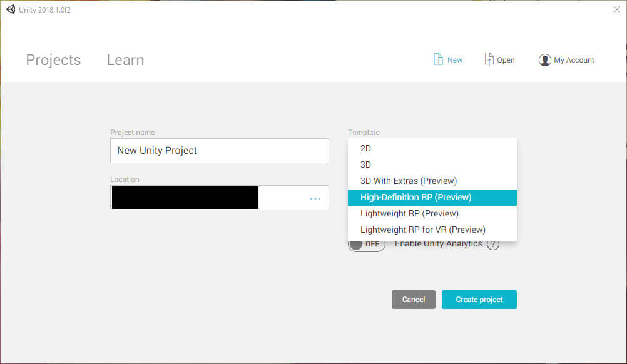Select the 2D template option
The image size is (627, 364).
click(432, 148)
